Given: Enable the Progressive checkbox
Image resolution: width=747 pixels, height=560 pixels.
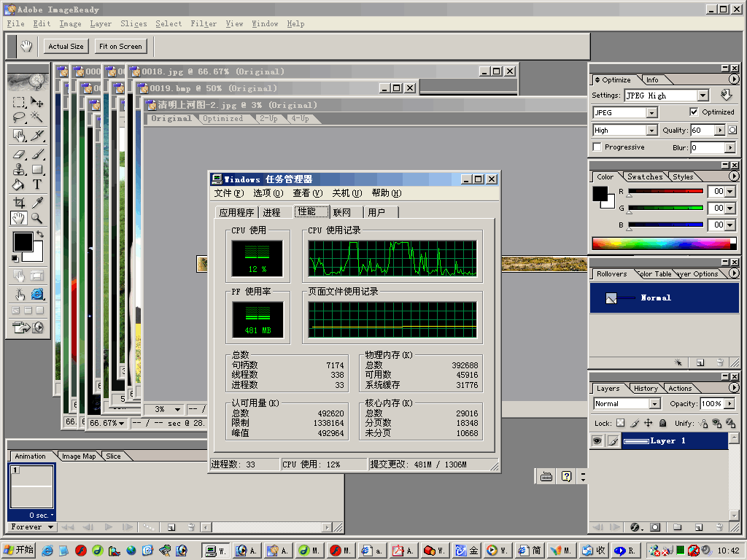Looking at the screenshot, I should click(597, 147).
